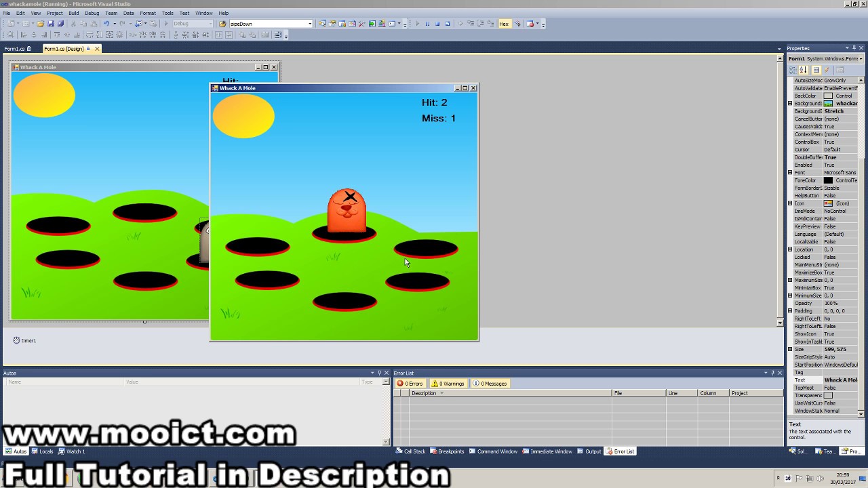Start Debugging with the green play icon
Screen dimensions: 868x488
[165, 24]
